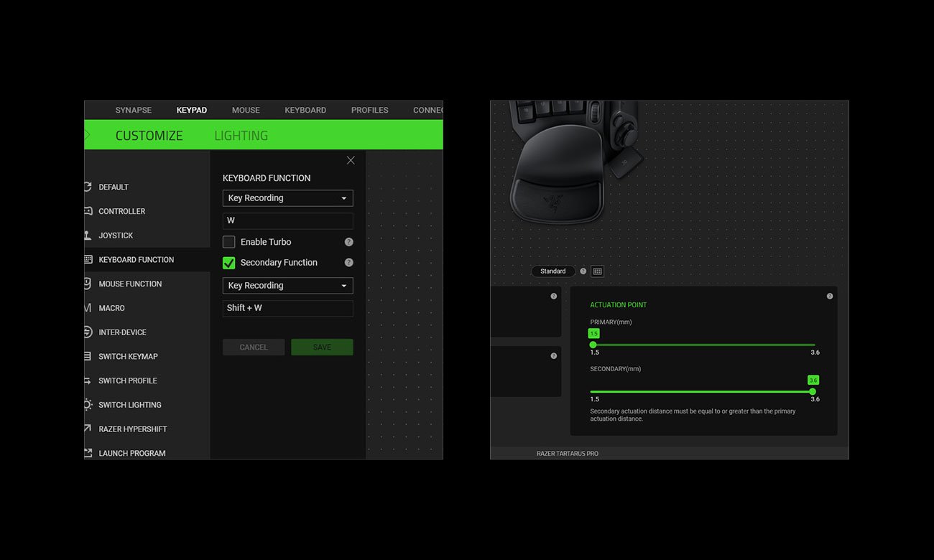Image resolution: width=934 pixels, height=560 pixels.
Task: Select Keyboard Function in the sidebar list
Action: pyautogui.click(x=147, y=260)
